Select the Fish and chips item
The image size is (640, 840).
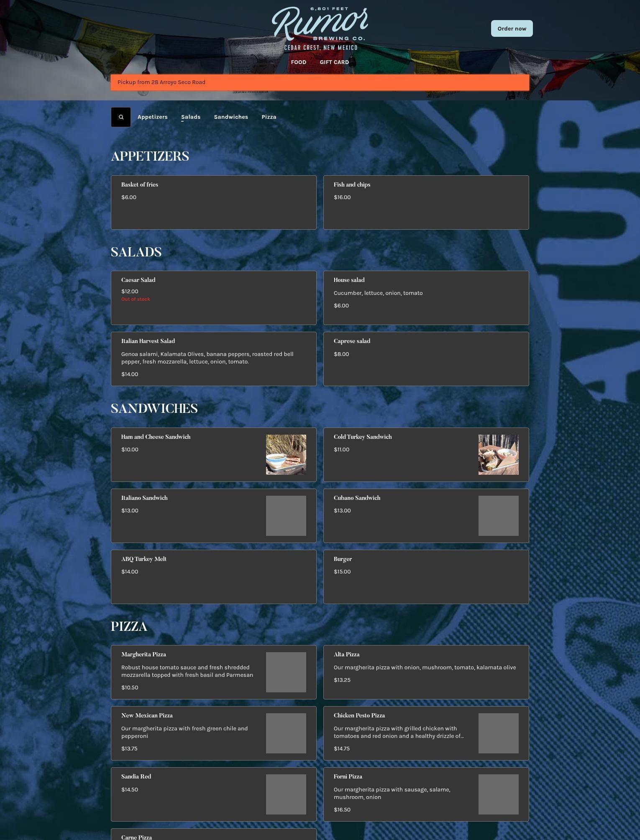(x=426, y=202)
